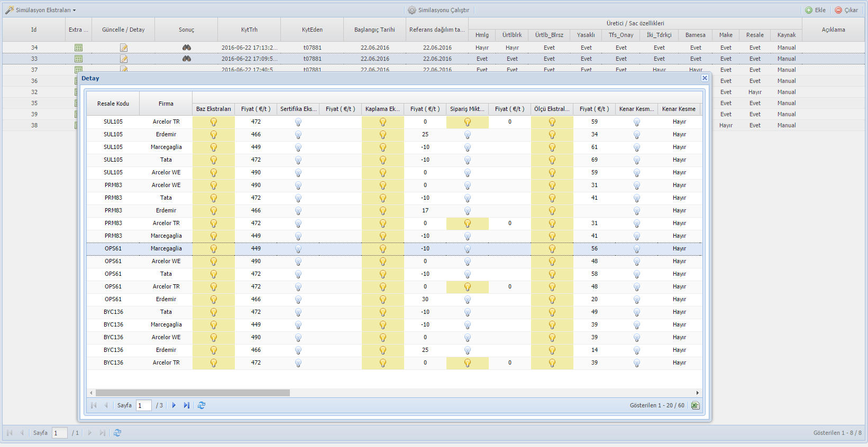This screenshot has height=447, width=868.
Task: Toggle Baz Ekstraları bulb for OPS61 Marcegaglia
Action: (214, 248)
